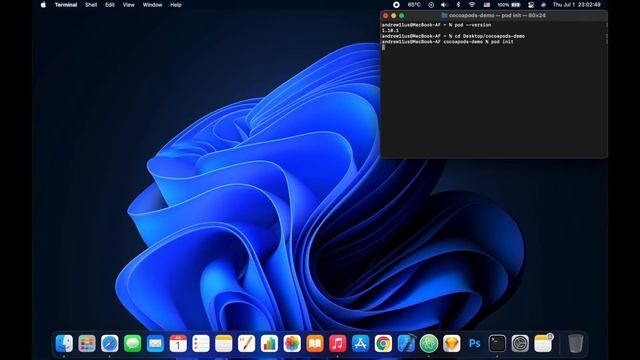Launch Safari from the Dock
The image size is (640, 360).
pyautogui.click(x=110, y=343)
